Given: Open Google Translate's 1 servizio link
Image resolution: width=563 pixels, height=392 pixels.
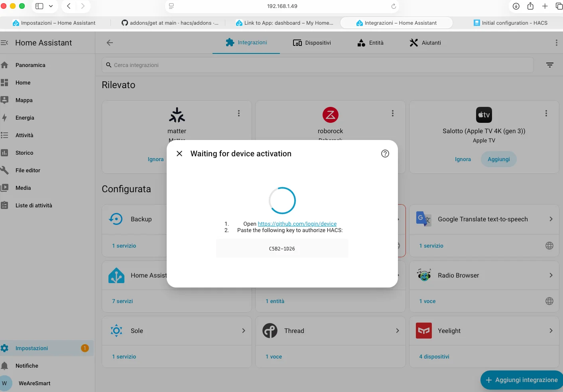Looking at the screenshot, I should point(431,246).
